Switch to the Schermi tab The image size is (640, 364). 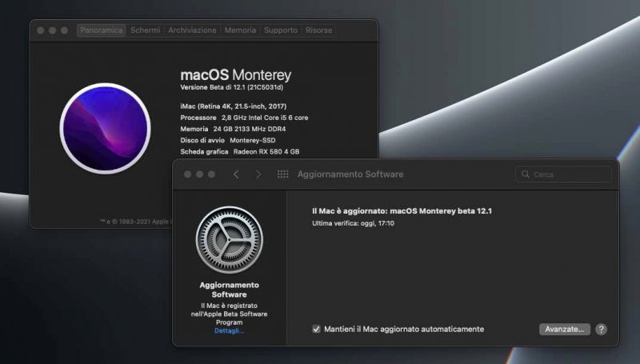click(146, 30)
